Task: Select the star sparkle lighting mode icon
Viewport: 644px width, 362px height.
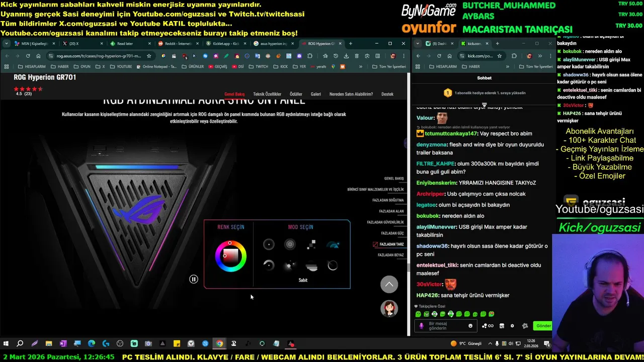Action: 290,265
